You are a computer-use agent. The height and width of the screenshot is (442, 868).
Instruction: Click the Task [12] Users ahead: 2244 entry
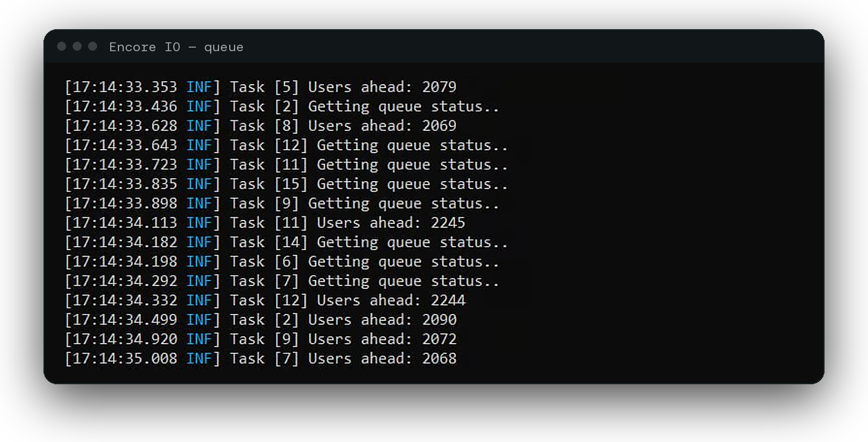point(265,300)
